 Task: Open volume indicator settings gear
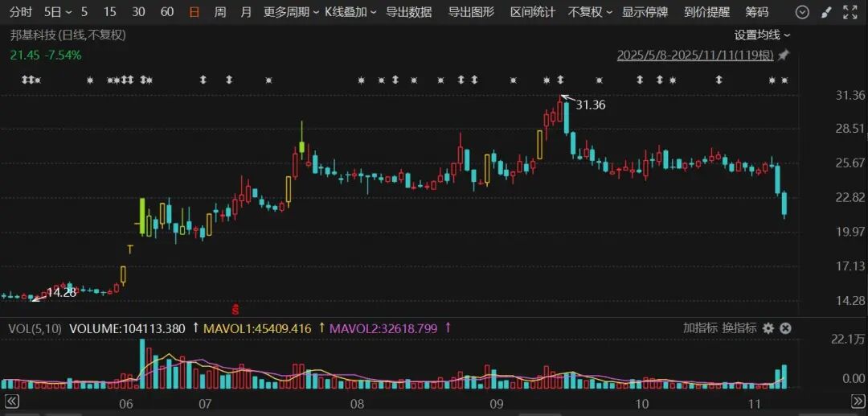tap(768, 328)
